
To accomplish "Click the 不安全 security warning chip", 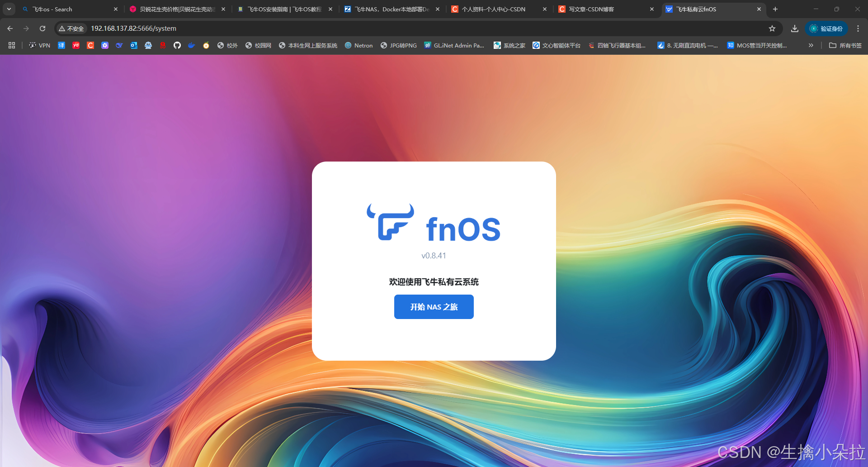I will tap(71, 29).
